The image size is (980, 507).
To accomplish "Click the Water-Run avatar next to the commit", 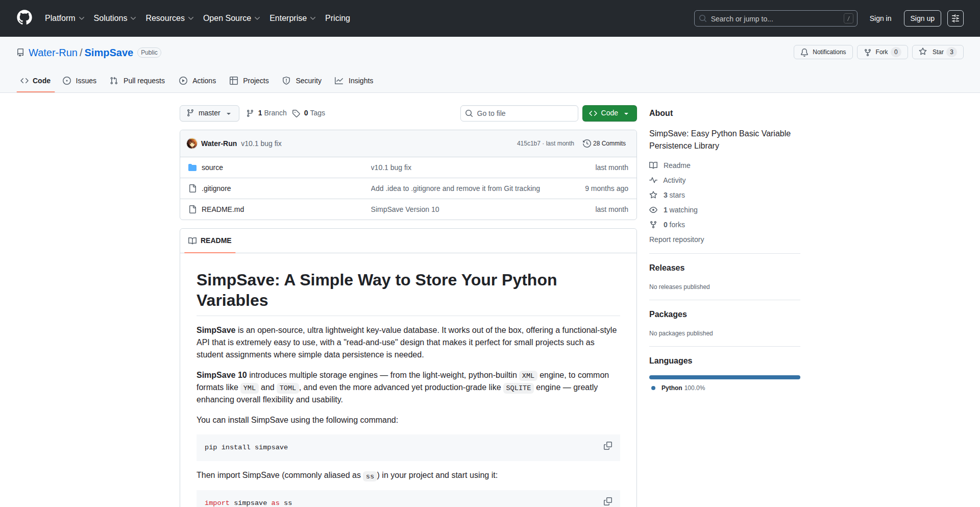I will (x=191, y=143).
